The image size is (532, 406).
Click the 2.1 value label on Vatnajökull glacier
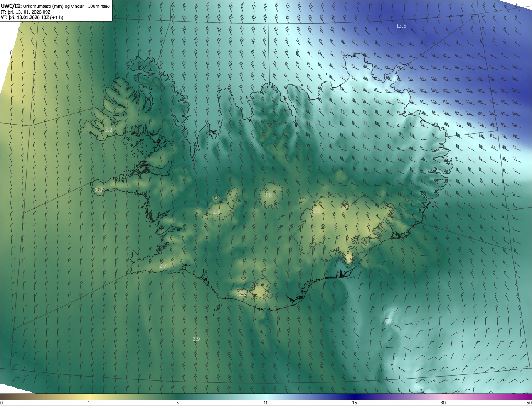tap(317, 211)
